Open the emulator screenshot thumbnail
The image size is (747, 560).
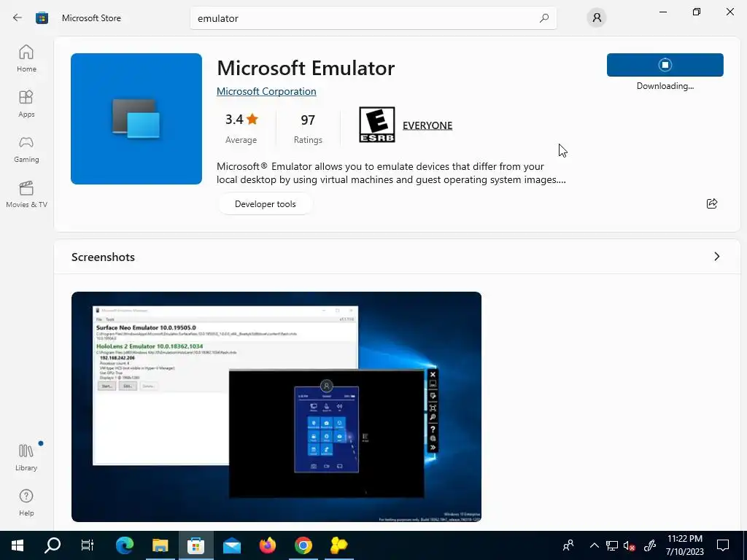(276, 407)
